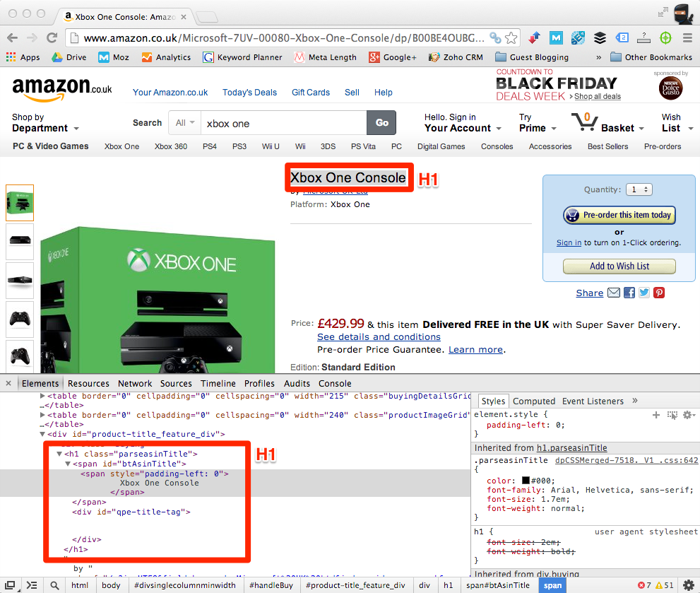Select Best Sellers in the games nav
Screen dimensions: 700x593
pos(607,146)
